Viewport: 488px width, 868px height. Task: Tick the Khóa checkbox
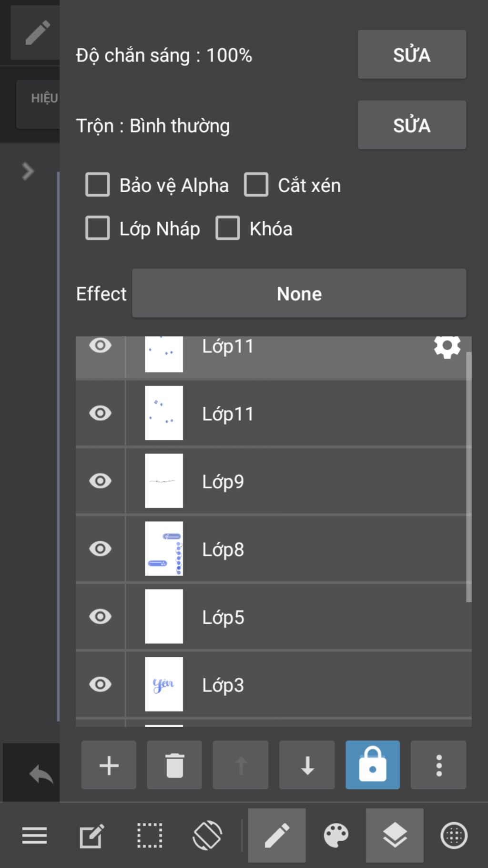tap(228, 228)
